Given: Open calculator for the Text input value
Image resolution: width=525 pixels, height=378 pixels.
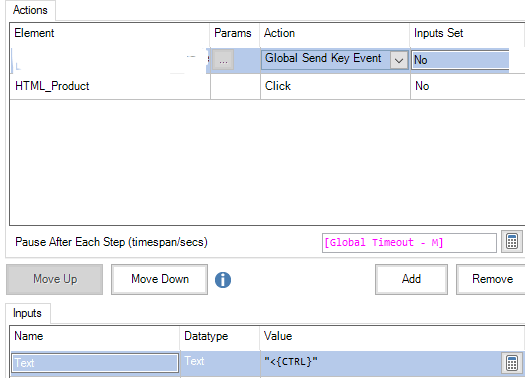Looking at the screenshot, I should 512,363.
